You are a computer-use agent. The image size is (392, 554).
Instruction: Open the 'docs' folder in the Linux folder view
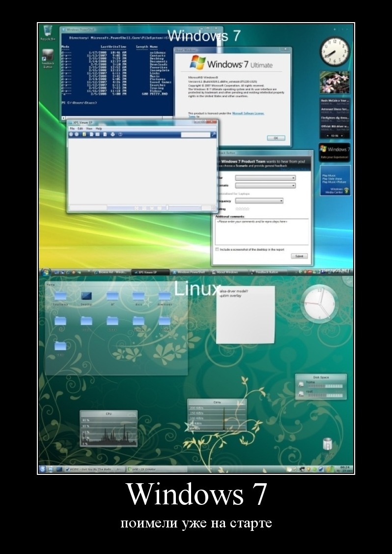(x=139, y=298)
